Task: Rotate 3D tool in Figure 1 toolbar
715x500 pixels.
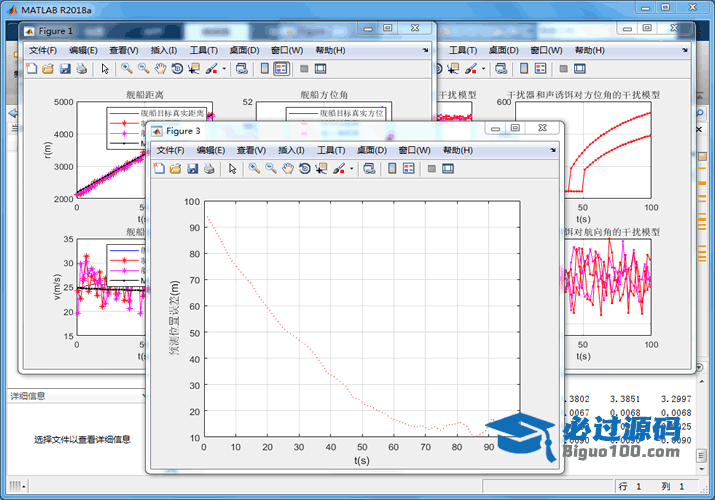Action: [x=177, y=69]
